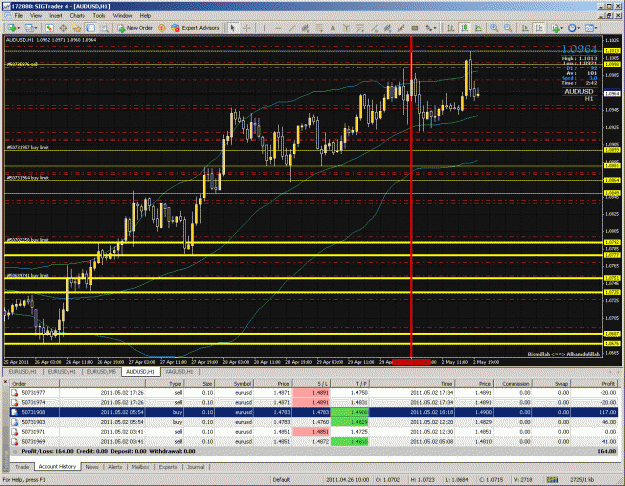Open the Mailbox terminal tab
Viewport: 625px width, 486px height.
140,467
